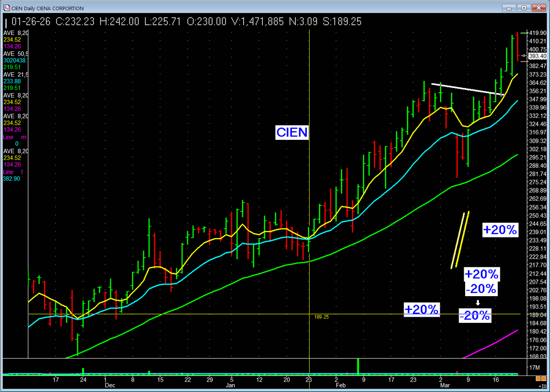Viewport: 550px width, 392px height.
Task: Click the 26 date label under the crosshair
Action: point(309,380)
